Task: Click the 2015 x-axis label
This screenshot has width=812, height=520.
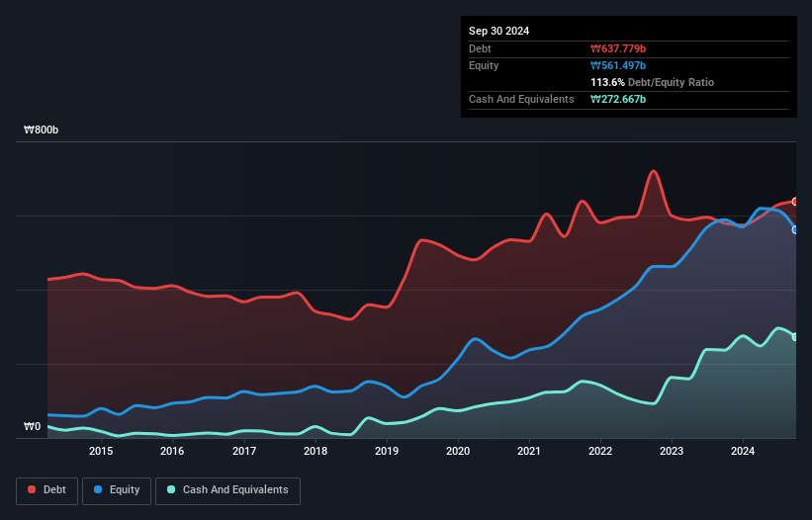Action: [101, 451]
